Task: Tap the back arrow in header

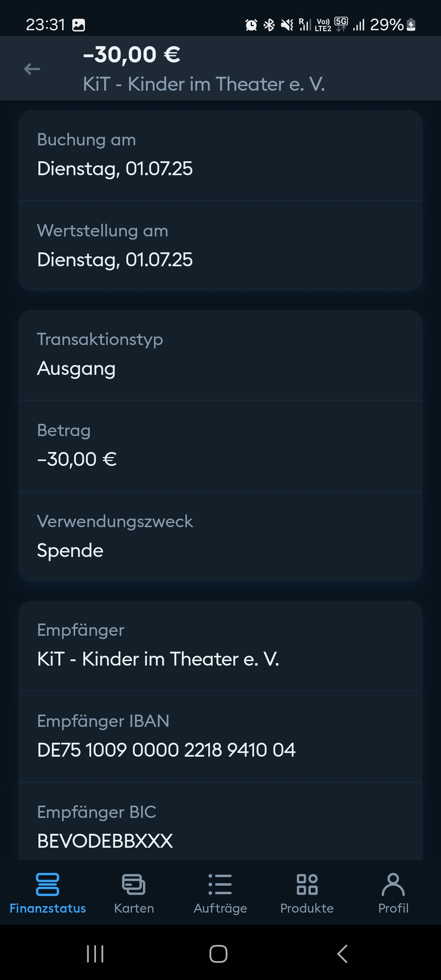Action: pos(32,69)
